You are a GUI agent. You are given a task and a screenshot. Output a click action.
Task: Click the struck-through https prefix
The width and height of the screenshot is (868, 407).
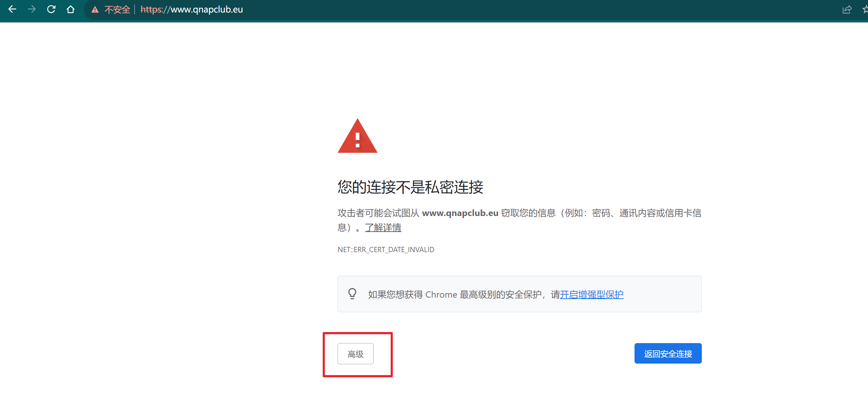151,10
